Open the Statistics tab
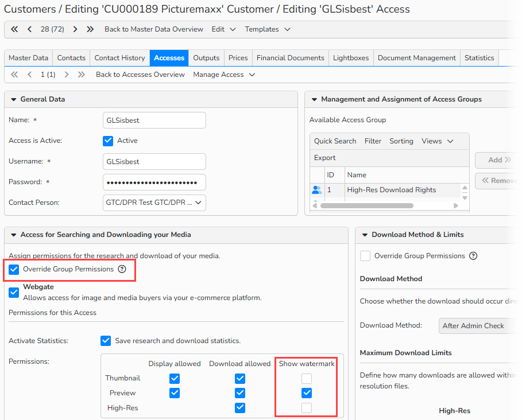This screenshot has width=522, height=420. tap(479, 58)
